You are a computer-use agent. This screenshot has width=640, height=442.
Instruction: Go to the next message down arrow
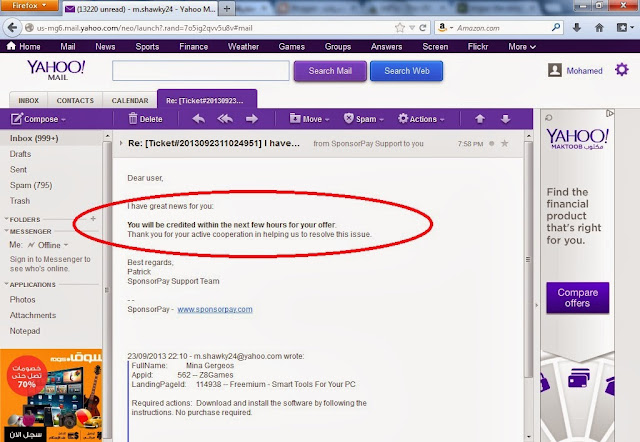tap(505, 119)
